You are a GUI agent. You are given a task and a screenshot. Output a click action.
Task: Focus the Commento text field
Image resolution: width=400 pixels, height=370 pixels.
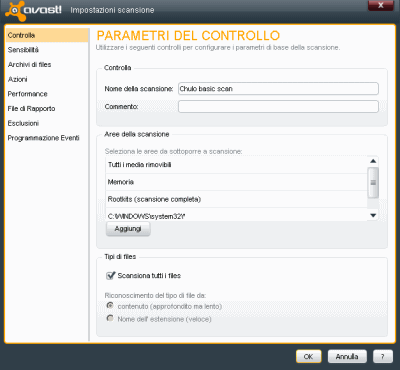point(278,107)
